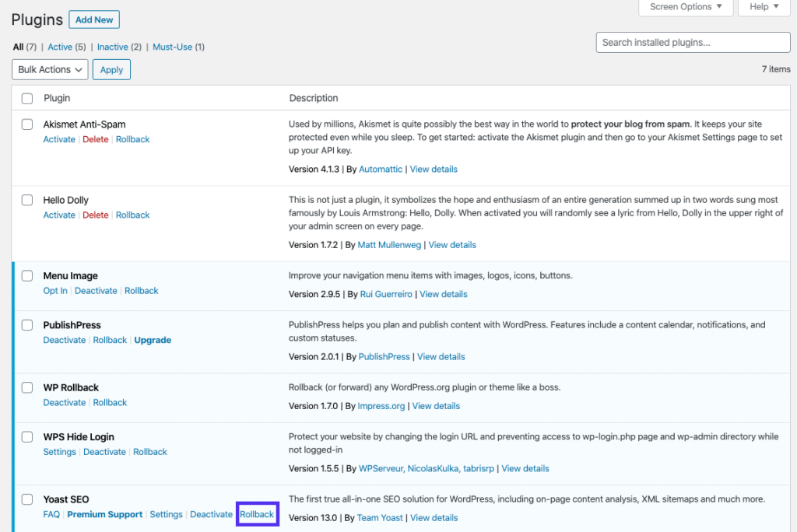Show the Inactive plugins filter
Screen dimensions: 797x532
[113, 47]
